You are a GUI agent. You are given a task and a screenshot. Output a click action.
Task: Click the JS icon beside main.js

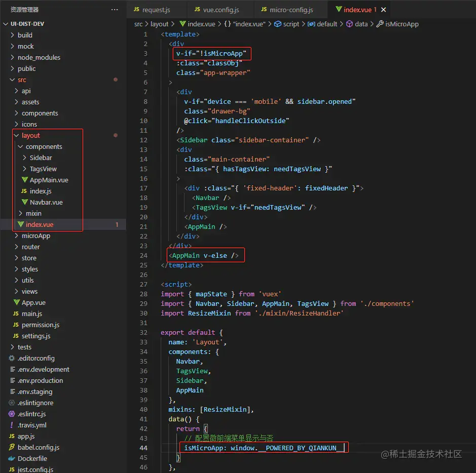click(15, 313)
